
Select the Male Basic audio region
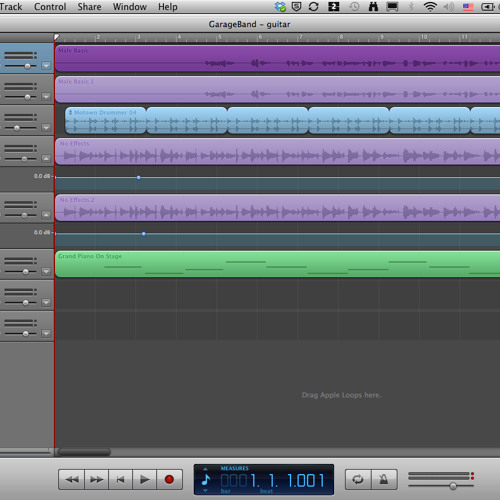(x=277, y=58)
